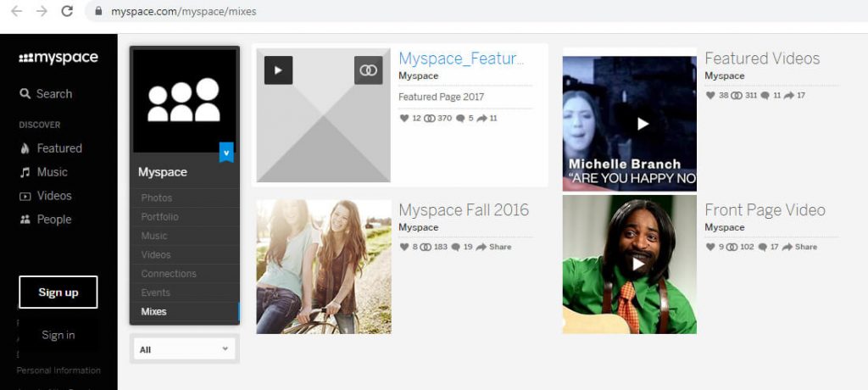Share the Myspace Fall 2016 mix

(493, 247)
